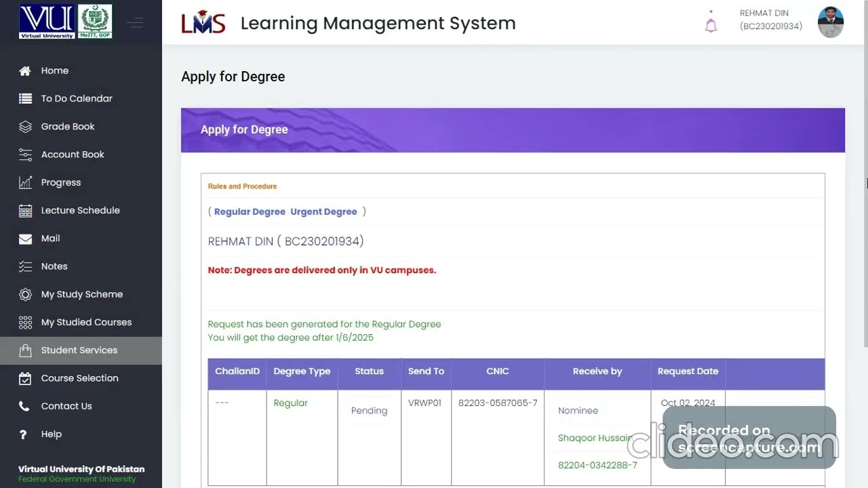Click the CNIC 82203-0587065-7 cell
The height and width of the screenshot is (488, 868).
coord(498,403)
